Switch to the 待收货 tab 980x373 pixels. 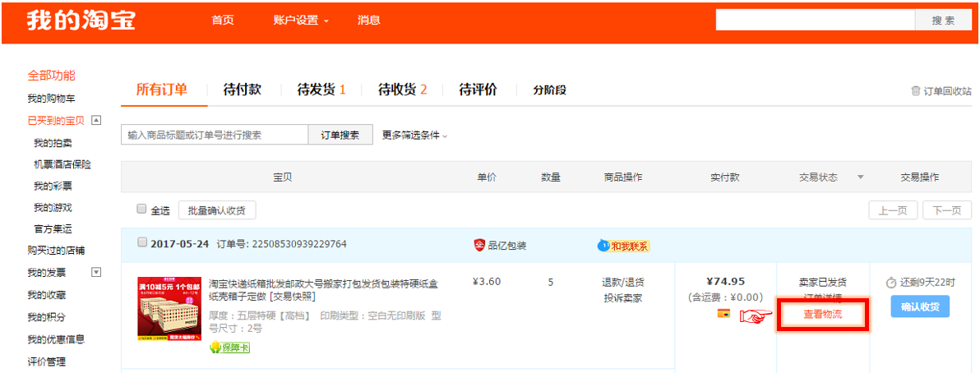(x=402, y=90)
